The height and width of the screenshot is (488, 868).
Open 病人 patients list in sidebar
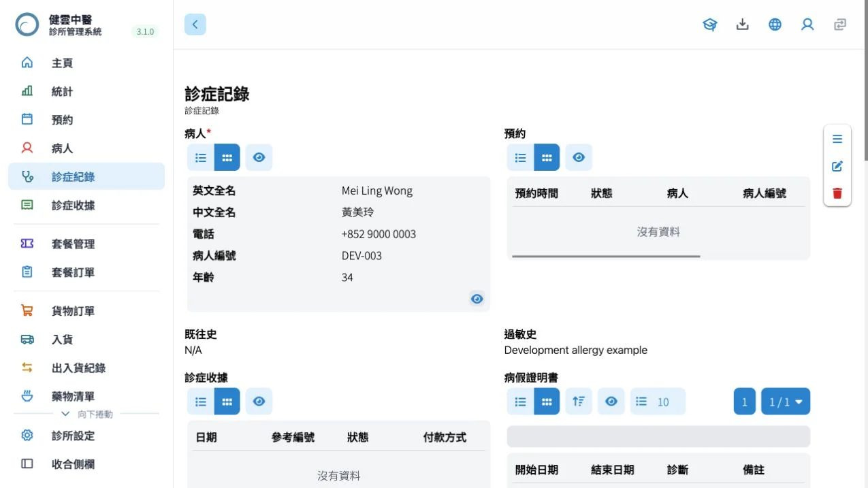86,148
